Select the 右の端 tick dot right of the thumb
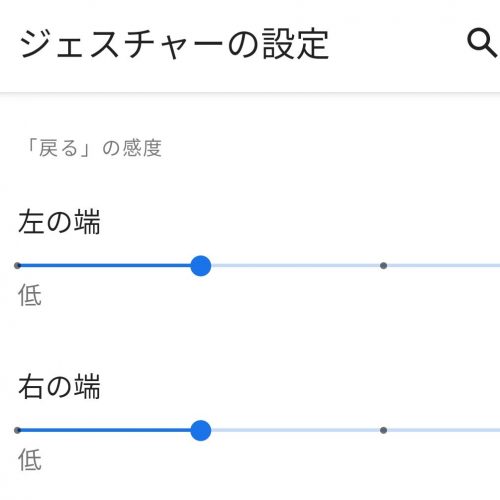Screen dimensions: 500x500 (x=383, y=430)
